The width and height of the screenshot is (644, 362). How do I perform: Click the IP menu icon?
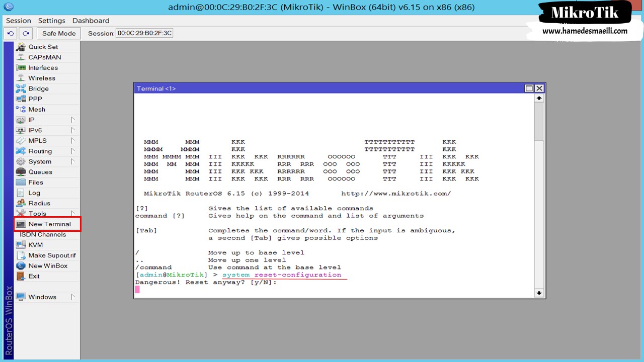tap(21, 120)
